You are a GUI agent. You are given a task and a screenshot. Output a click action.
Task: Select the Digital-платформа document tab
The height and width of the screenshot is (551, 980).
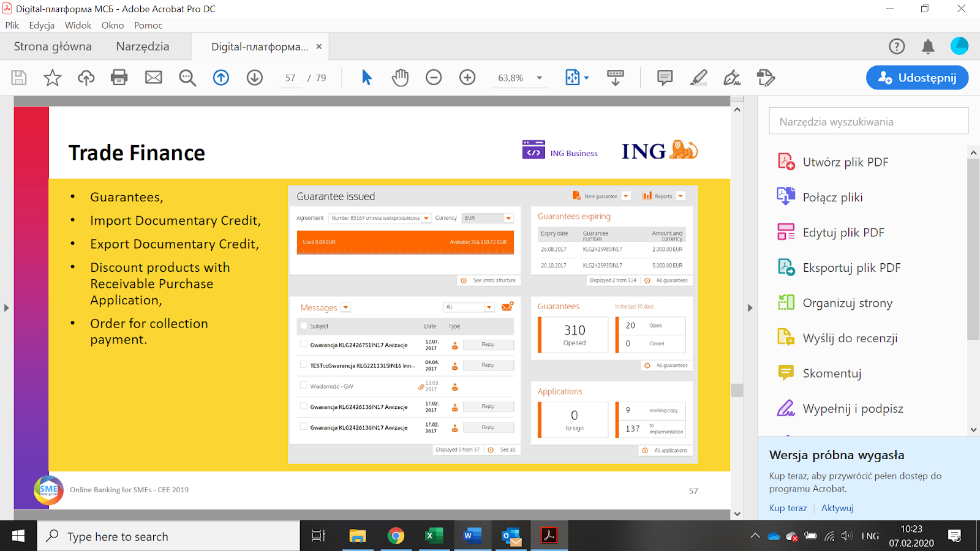pyautogui.click(x=260, y=47)
